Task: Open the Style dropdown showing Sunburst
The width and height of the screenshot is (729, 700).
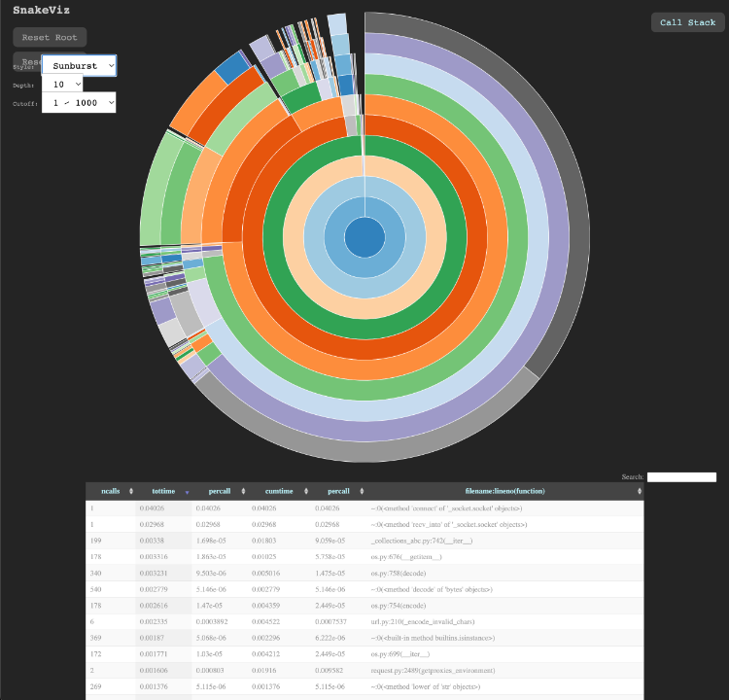Action: pyautogui.click(x=79, y=65)
